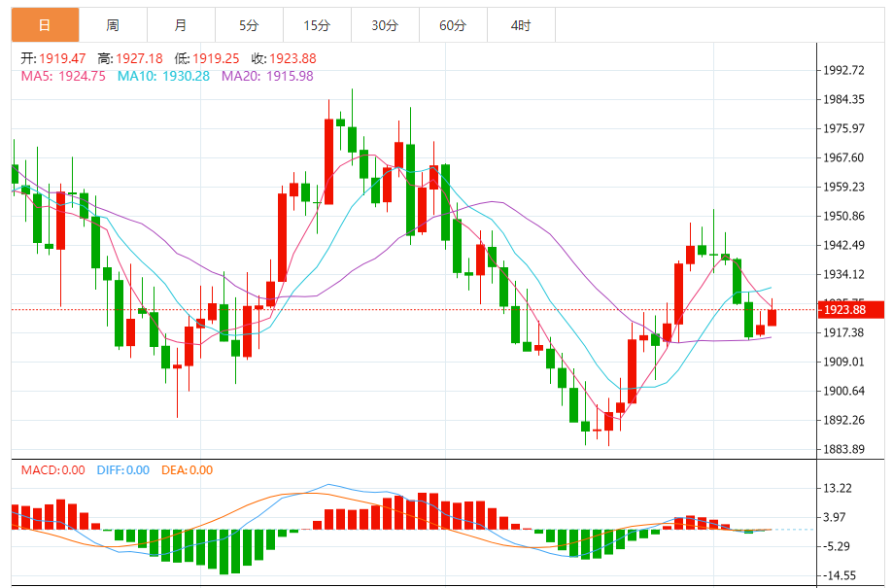Click the DEA:0.00 indicator label
The width and height of the screenshot is (893, 588).
click(x=187, y=470)
